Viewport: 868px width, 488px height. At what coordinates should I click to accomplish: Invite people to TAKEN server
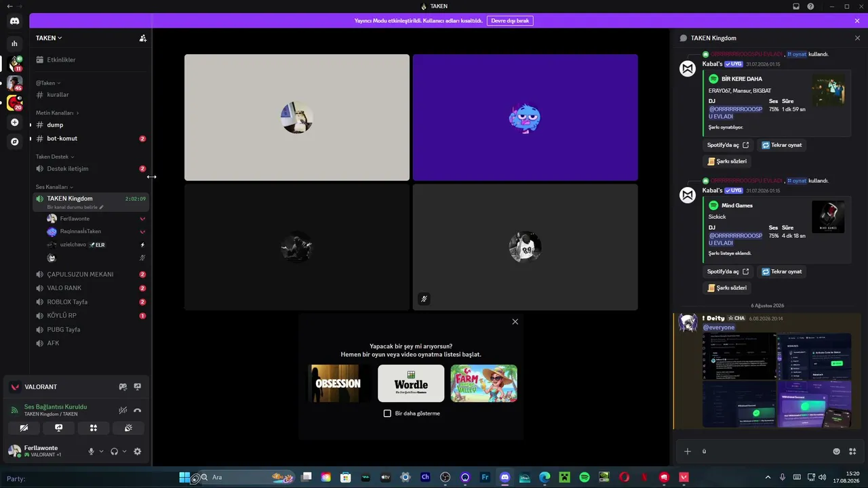(x=142, y=38)
